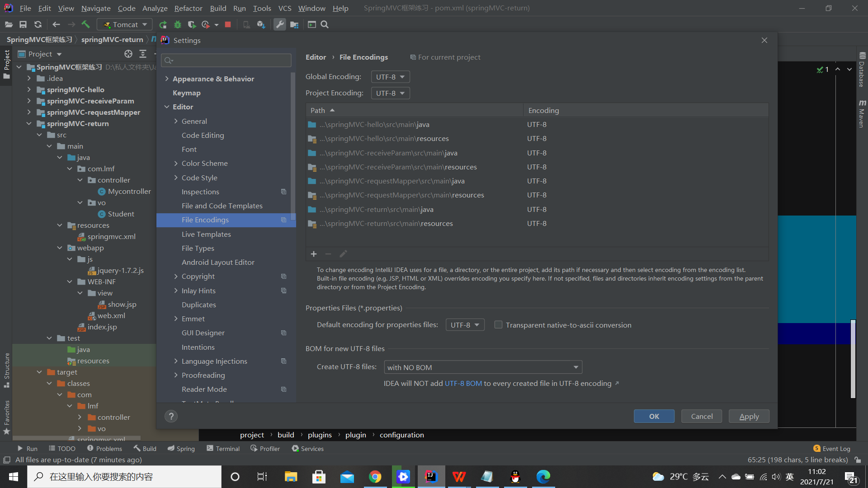Save all files with the floppy disk icon
868x488 pixels.
(23, 24)
